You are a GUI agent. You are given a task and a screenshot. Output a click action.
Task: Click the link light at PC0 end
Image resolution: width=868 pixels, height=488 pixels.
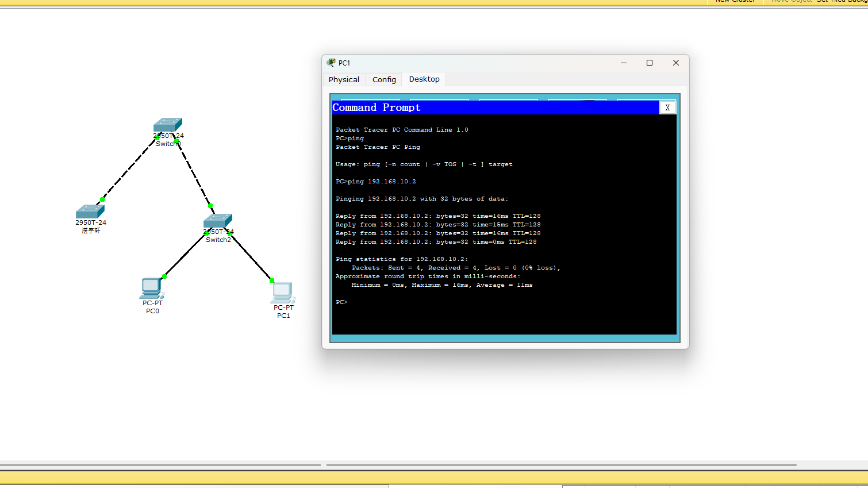[164, 276]
